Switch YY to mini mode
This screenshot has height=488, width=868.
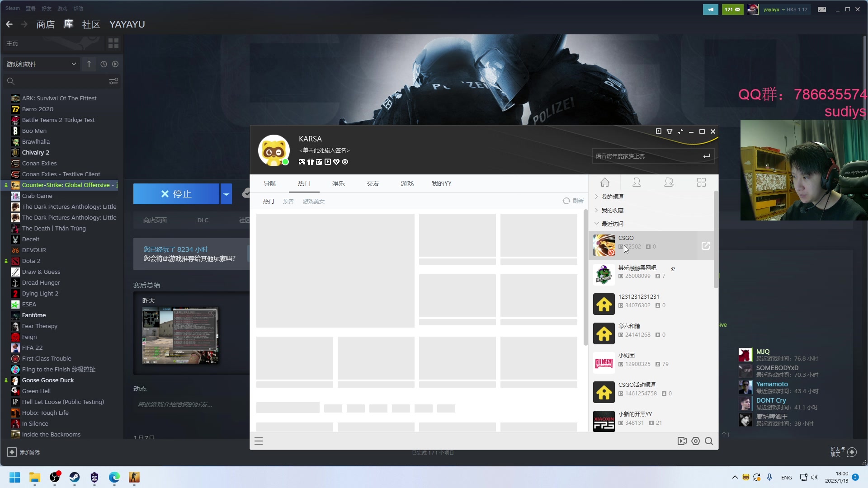point(680,131)
